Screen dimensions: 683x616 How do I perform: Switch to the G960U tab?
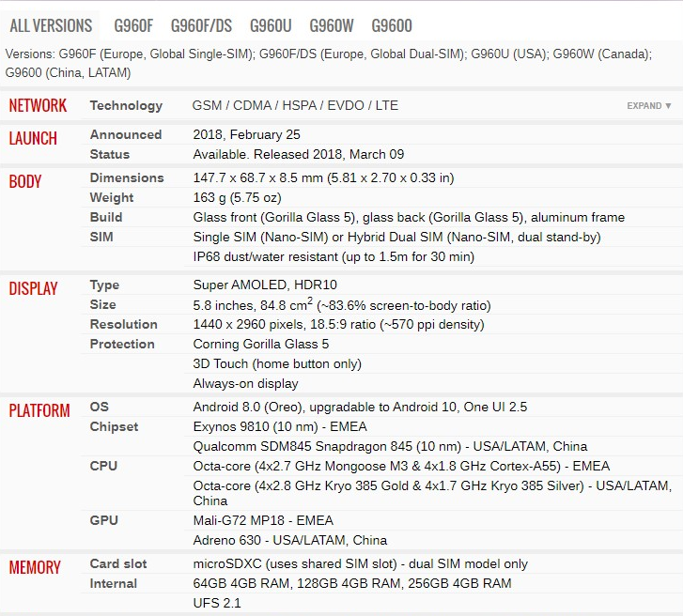pos(271,25)
